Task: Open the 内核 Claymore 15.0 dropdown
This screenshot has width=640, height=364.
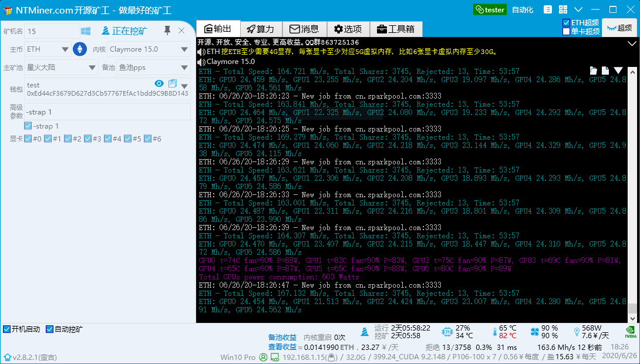Action: pyautogui.click(x=149, y=49)
